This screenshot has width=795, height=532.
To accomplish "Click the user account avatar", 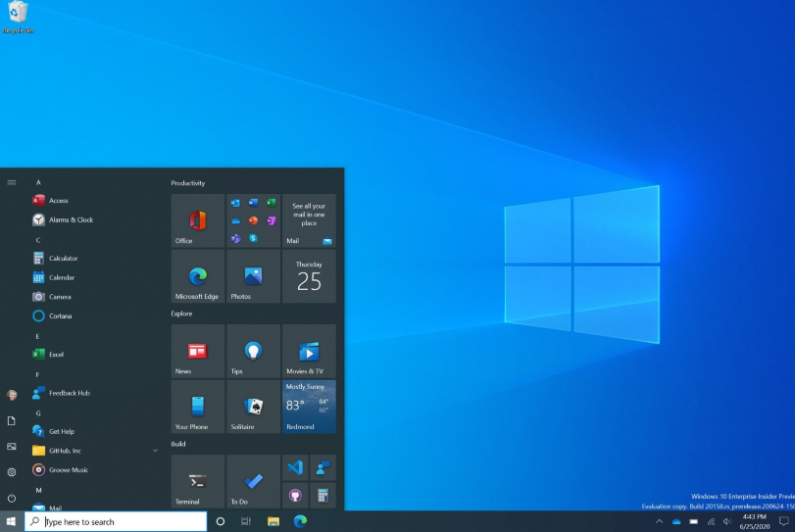I will click(12, 395).
